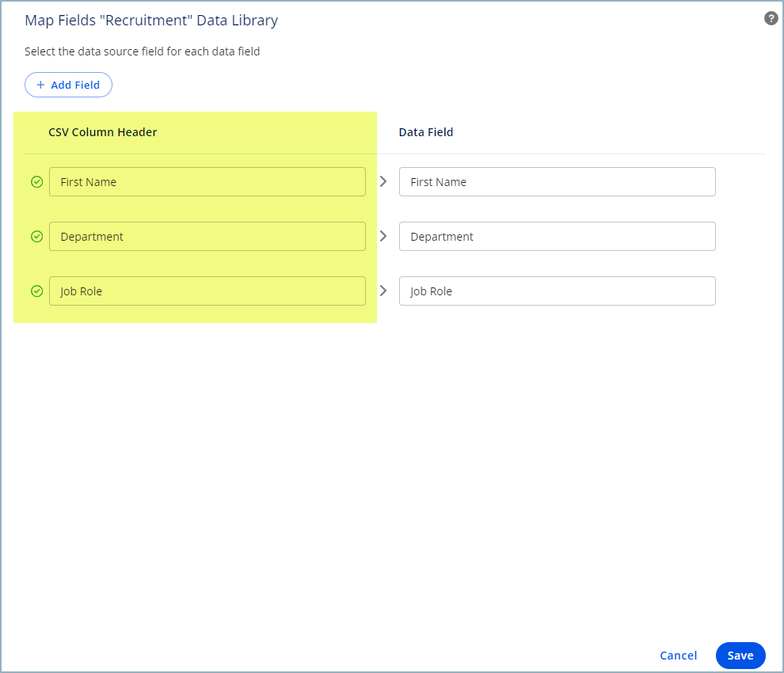The width and height of the screenshot is (784, 673).
Task: Click the Map Fields dialog title
Action: point(151,21)
